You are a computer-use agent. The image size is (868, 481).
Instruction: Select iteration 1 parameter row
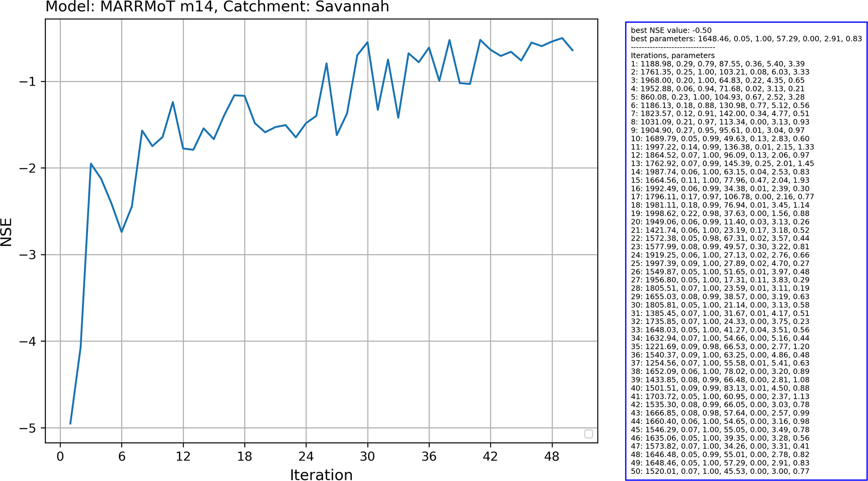click(717, 64)
